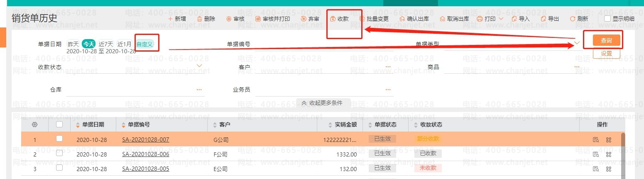
Task: Select the 近7天 date range tab
Action: pyautogui.click(x=106, y=44)
